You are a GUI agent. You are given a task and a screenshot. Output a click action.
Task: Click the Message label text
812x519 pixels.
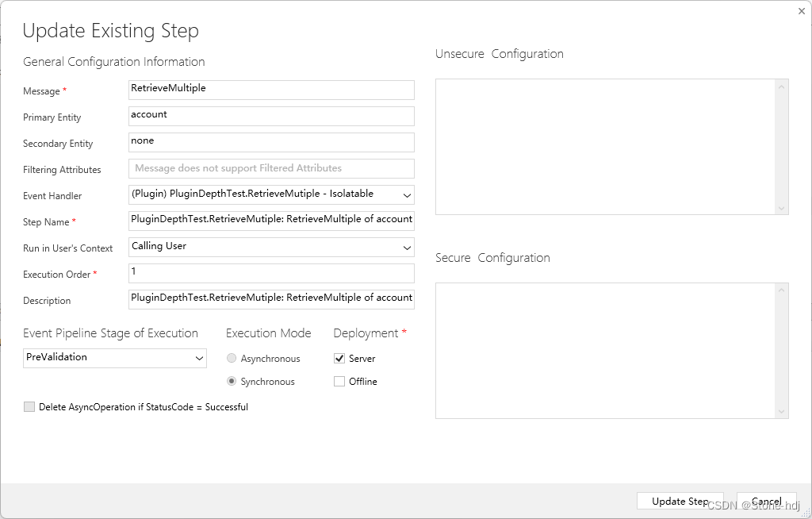(41, 91)
